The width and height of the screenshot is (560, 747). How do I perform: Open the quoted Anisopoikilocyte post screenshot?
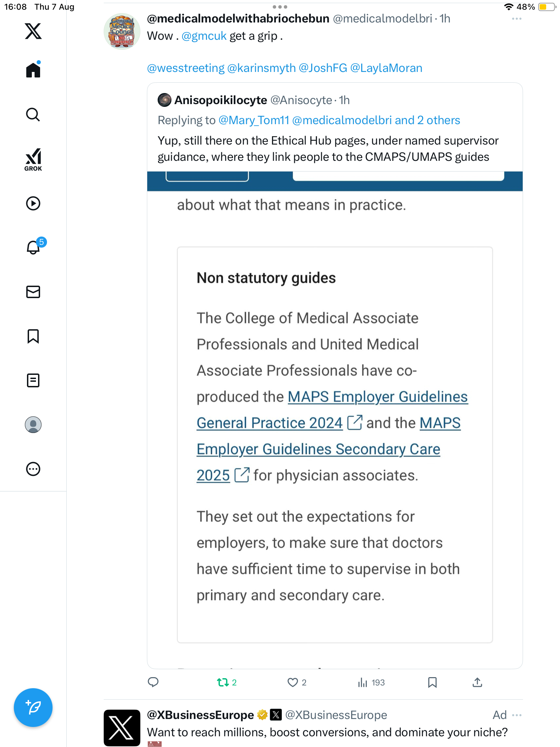pos(335,415)
